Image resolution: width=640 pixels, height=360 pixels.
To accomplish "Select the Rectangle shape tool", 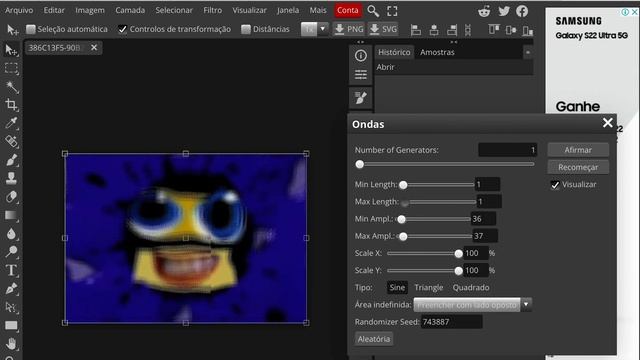I will (11, 325).
